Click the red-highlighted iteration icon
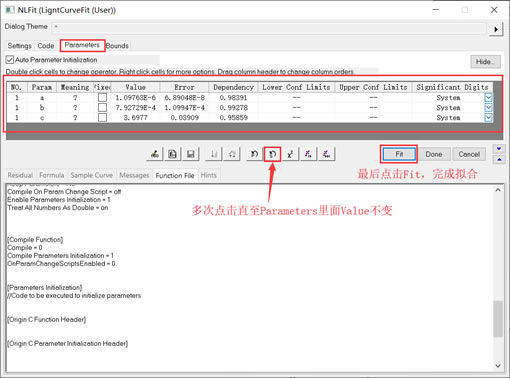The height and width of the screenshot is (378, 510). [272, 154]
